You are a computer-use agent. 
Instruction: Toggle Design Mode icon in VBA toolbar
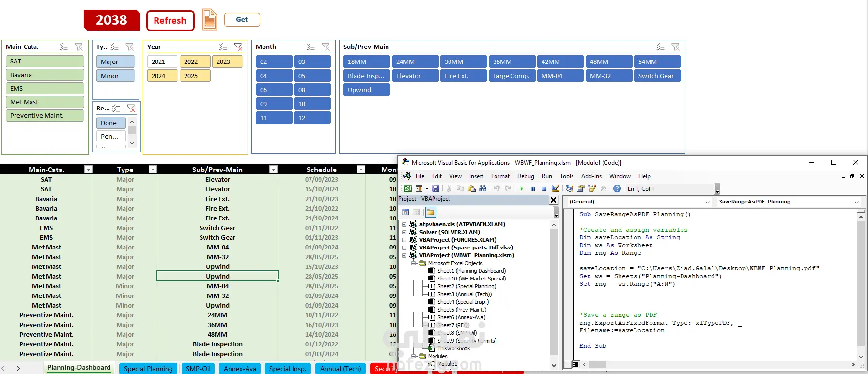pyautogui.click(x=556, y=189)
